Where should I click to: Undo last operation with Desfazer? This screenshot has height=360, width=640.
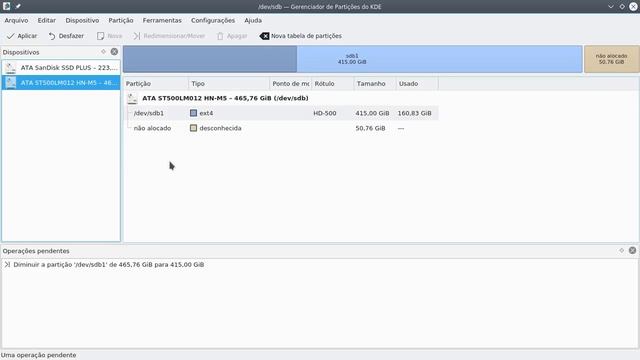pyautogui.click(x=66, y=36)
